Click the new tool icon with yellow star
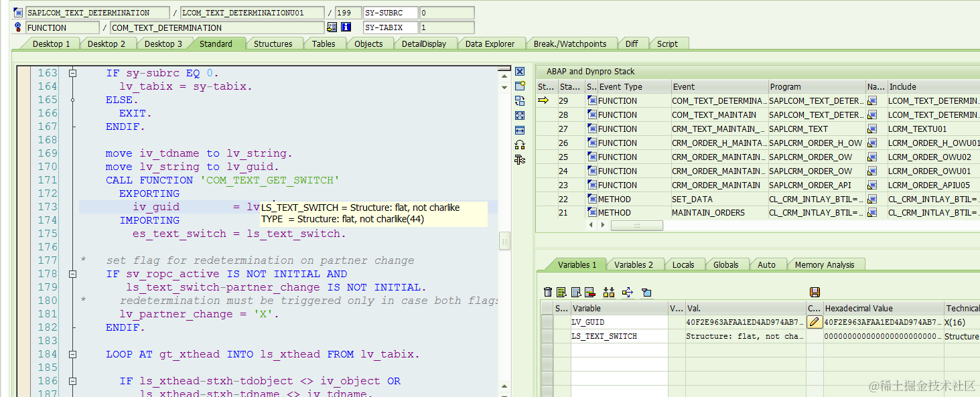Image resolution: width=980 pixels, height=397 pixels. 520,86
